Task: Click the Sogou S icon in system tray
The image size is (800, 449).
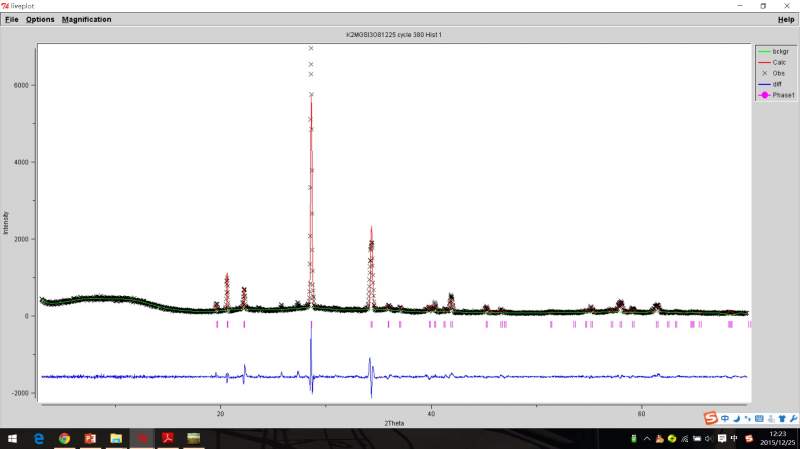Action: [x=749, y=439]
